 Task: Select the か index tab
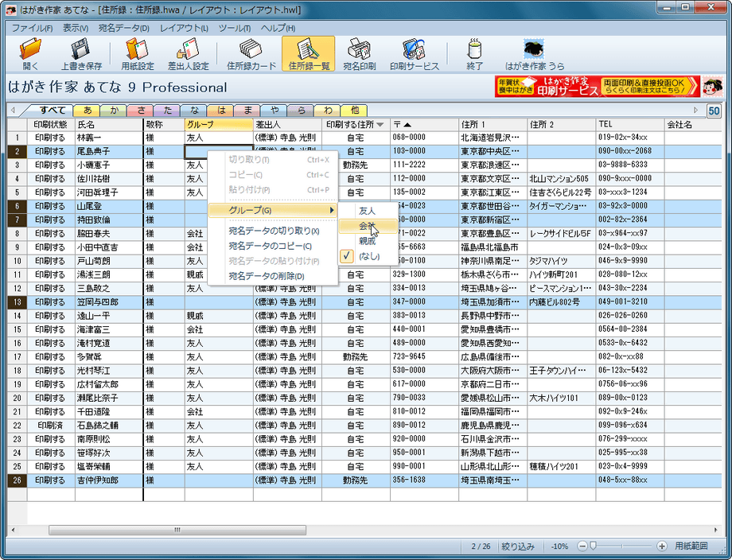[x=114, y=110]
